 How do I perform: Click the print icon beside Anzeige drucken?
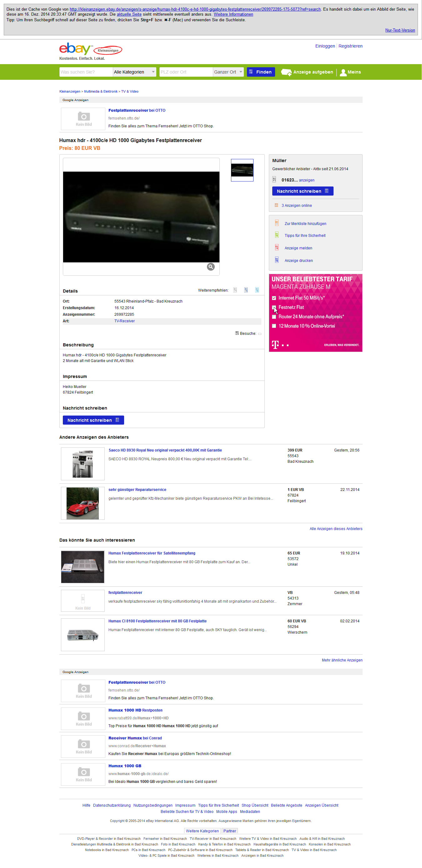tap(277, 260)
